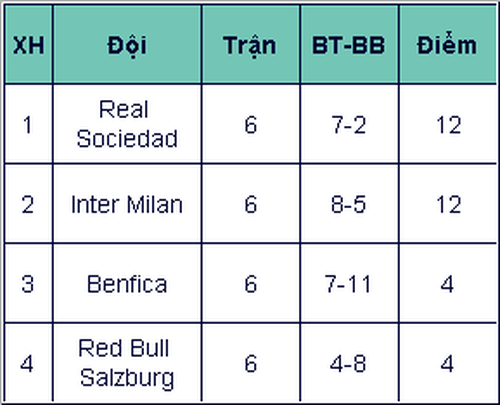
Task: Select the Benfica team cell
Action: coord(127,283)
